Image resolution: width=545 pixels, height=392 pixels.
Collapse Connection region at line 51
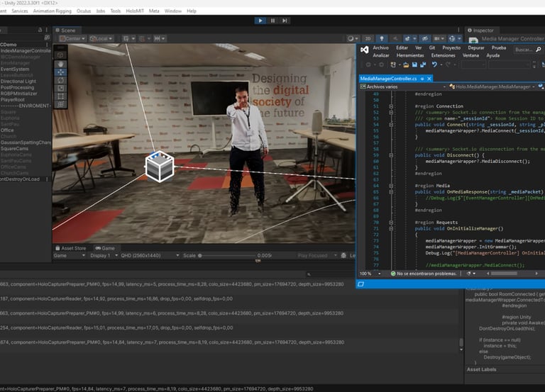pos(391,106)
